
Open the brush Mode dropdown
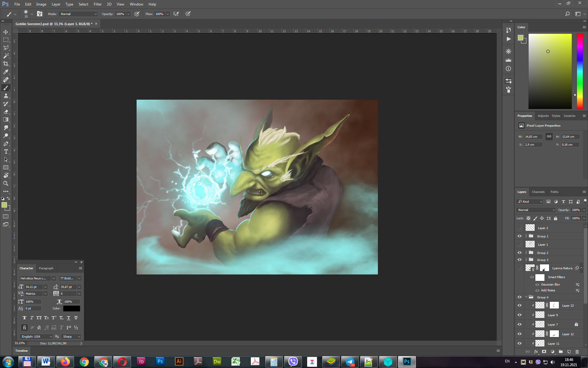coord(78,14)
